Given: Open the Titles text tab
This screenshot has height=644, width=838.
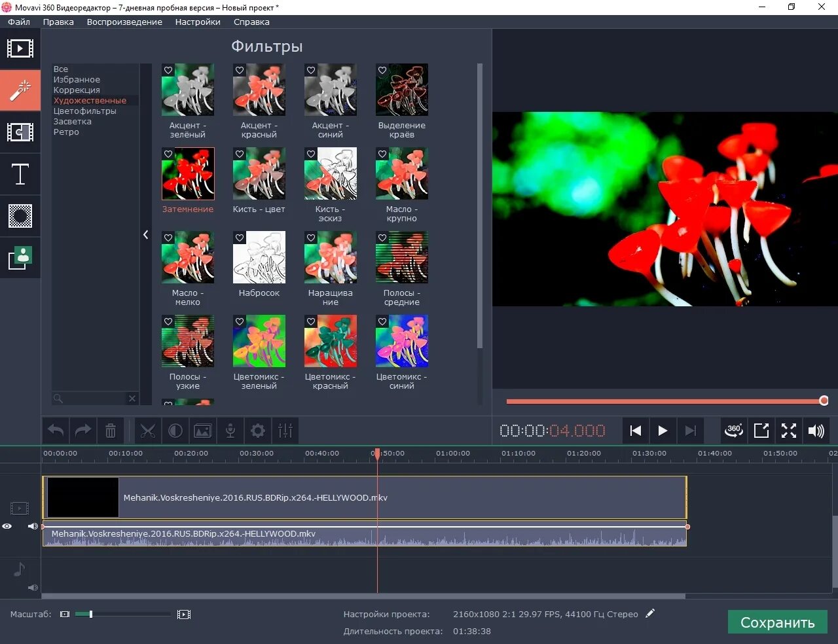Looking at the screenshot, I should click(20, 174).
